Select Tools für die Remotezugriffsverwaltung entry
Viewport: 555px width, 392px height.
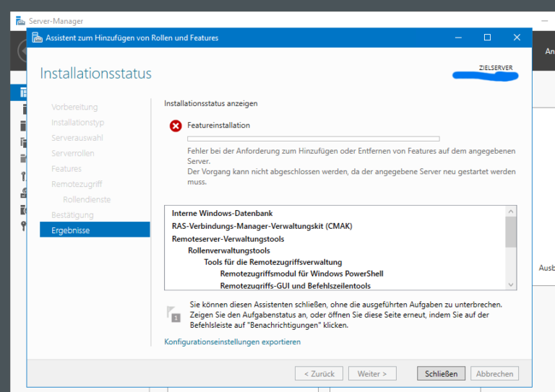(273, 262)
